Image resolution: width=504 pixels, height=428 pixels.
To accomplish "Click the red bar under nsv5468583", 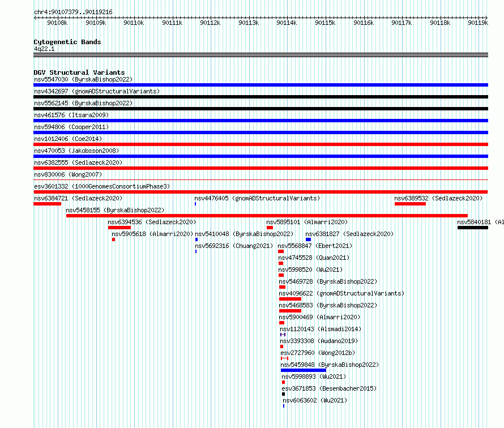I will [x=291, y=311].
